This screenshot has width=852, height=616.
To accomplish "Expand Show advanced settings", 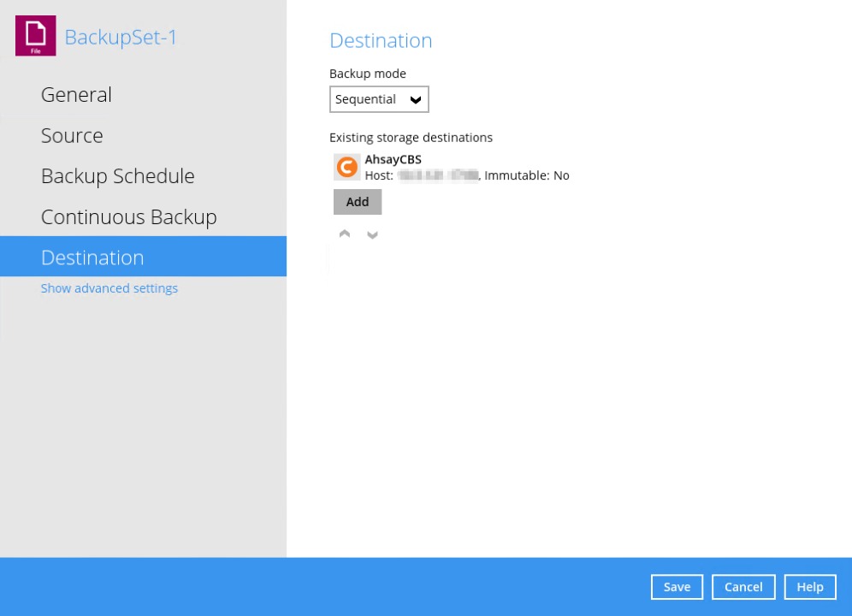I will pyautogui.click(x=109, y=288).
